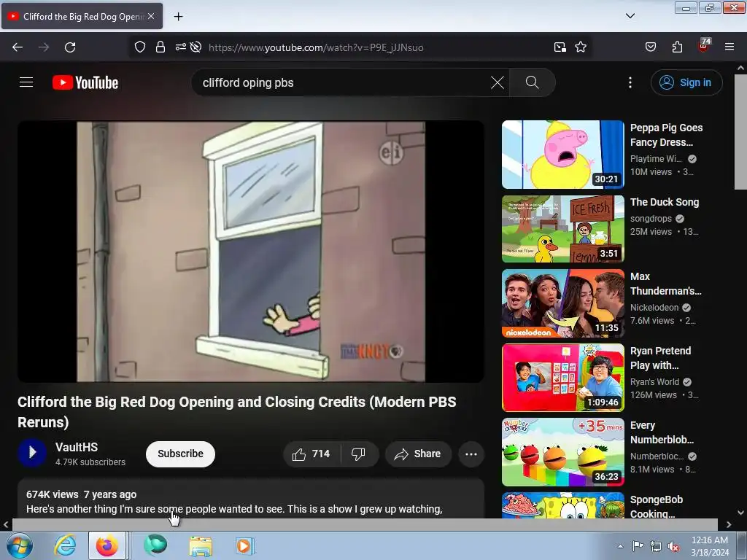
Task: Show hidden system tray icons
Action: click(x=620, y=546)
